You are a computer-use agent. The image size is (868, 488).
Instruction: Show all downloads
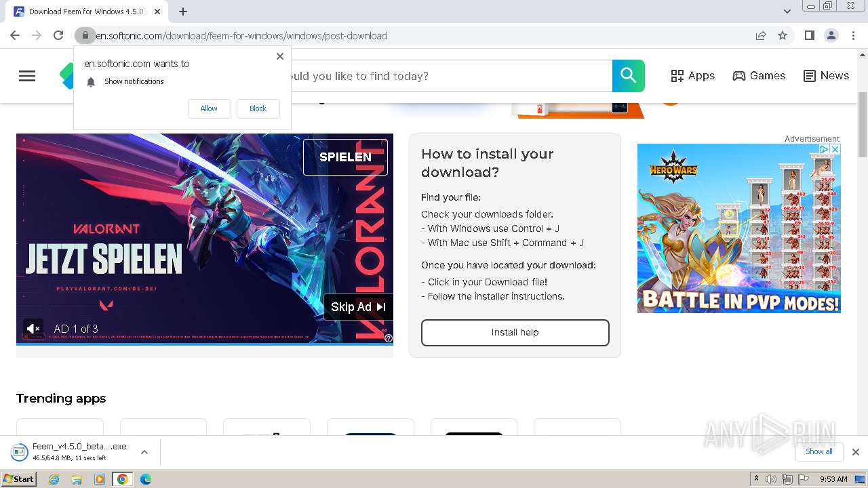click(x=818, y=451)
